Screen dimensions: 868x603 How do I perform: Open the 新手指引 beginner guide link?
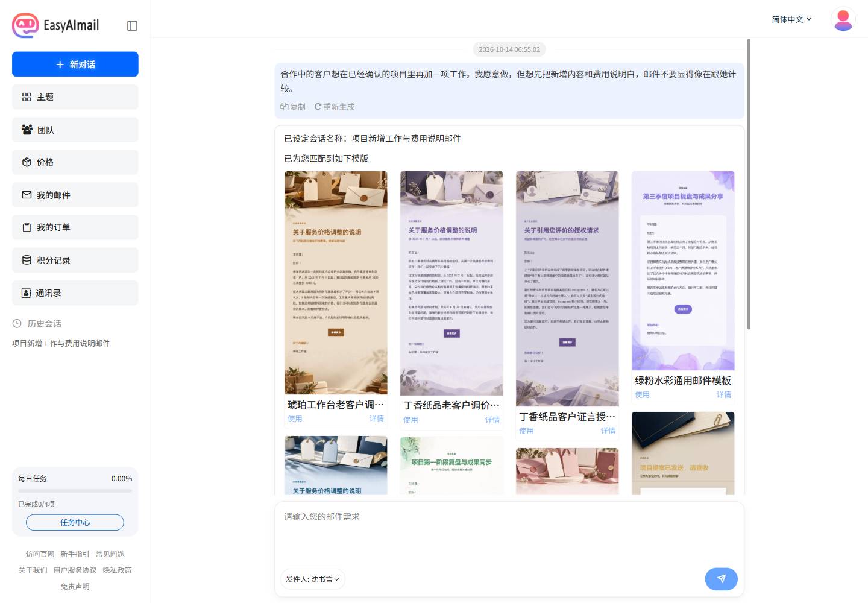click(75, 554)
